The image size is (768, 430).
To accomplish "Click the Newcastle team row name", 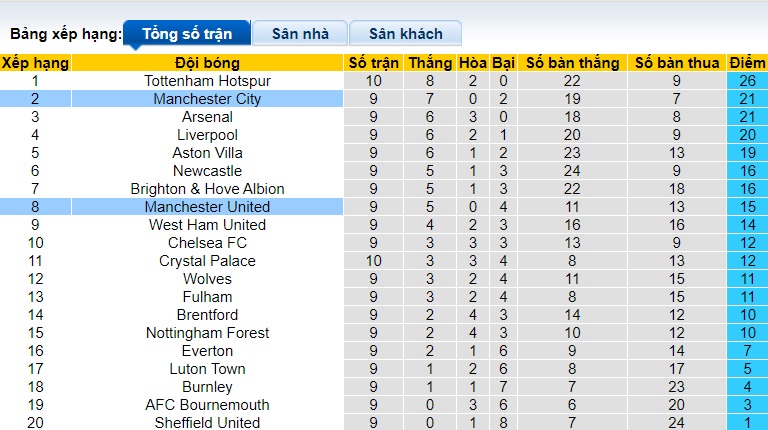I will click(x=207, y=171).
